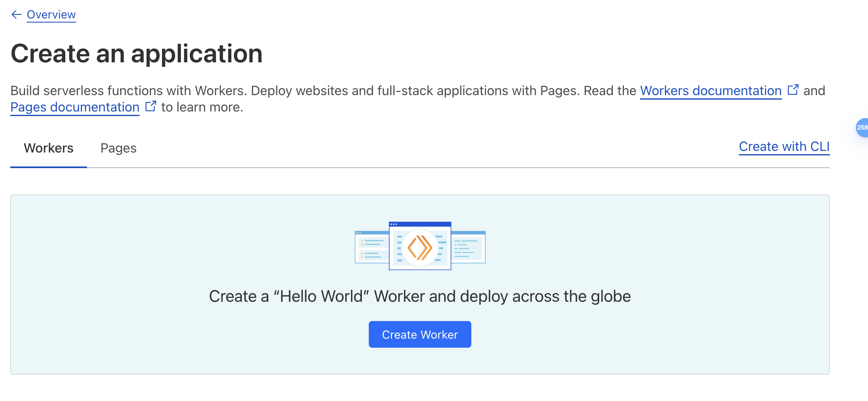Switch to the Pages tab
This screenshot has width=868, height=401.
[x=118, y=148]
